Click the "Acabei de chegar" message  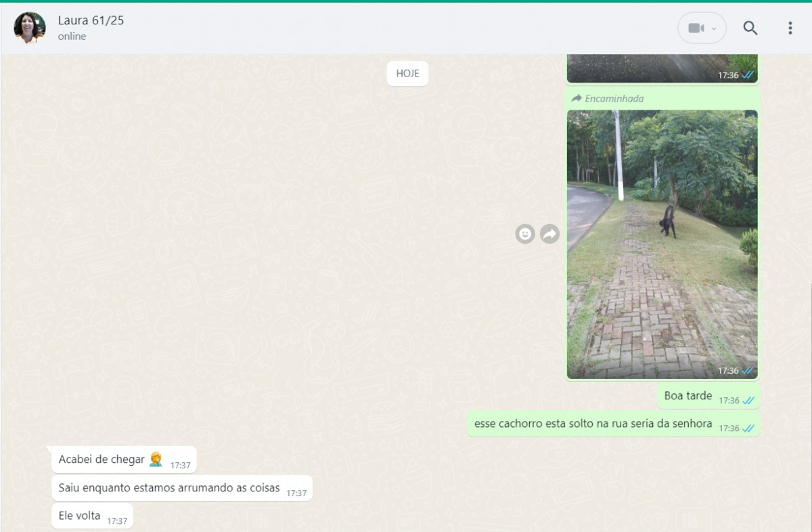point(101,460)
